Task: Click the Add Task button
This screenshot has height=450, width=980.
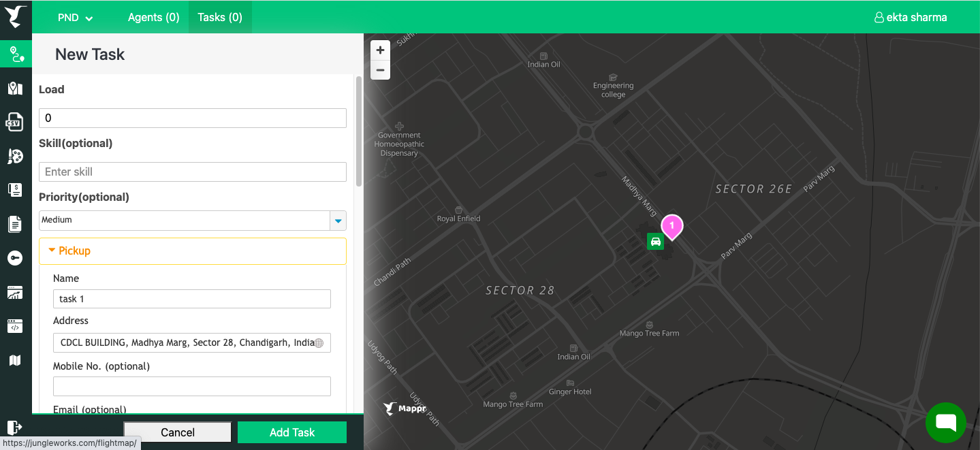Action: point(291,432)
